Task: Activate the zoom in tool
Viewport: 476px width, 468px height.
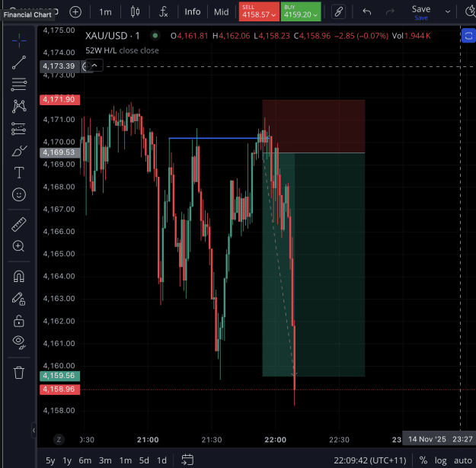Action: click(19, 246)
